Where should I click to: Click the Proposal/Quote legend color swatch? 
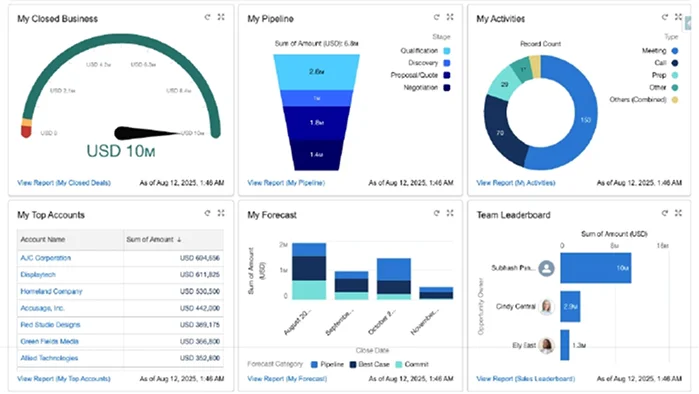(x=447, y=75)
